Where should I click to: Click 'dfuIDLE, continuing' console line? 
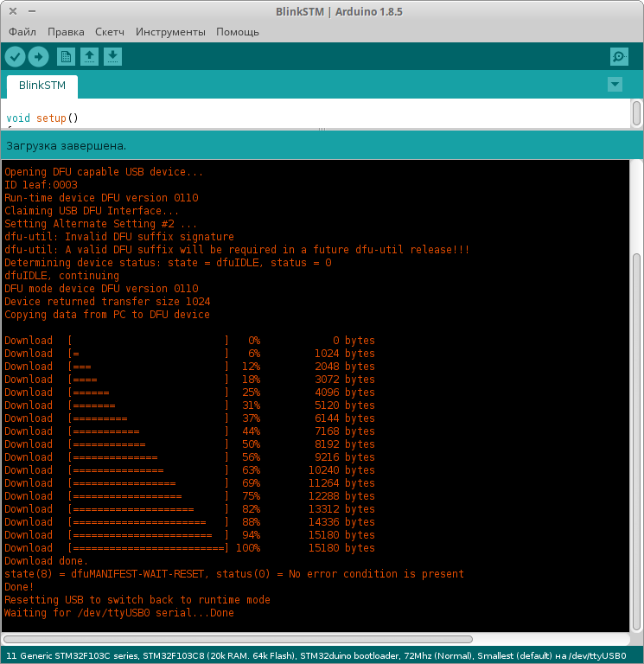[x=62, y=276]
